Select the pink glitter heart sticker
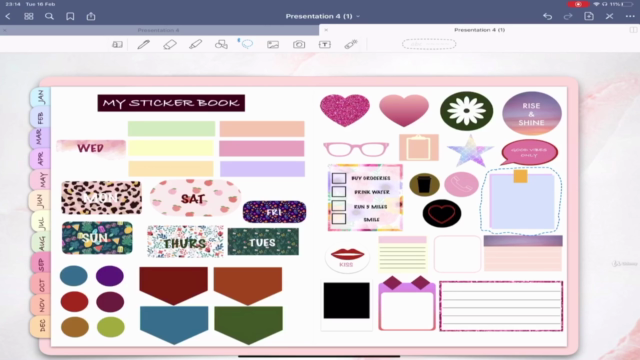This screenshot has width=640, height=360. point(345,110)
